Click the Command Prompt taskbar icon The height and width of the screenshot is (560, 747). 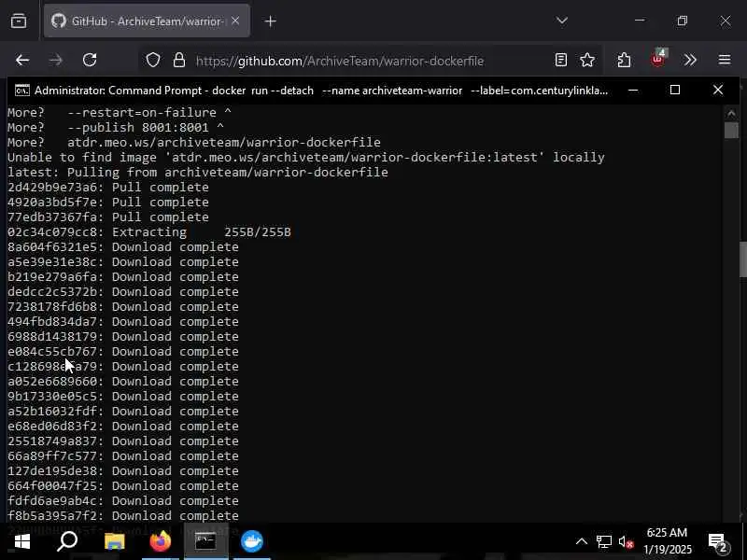(205, 541)
